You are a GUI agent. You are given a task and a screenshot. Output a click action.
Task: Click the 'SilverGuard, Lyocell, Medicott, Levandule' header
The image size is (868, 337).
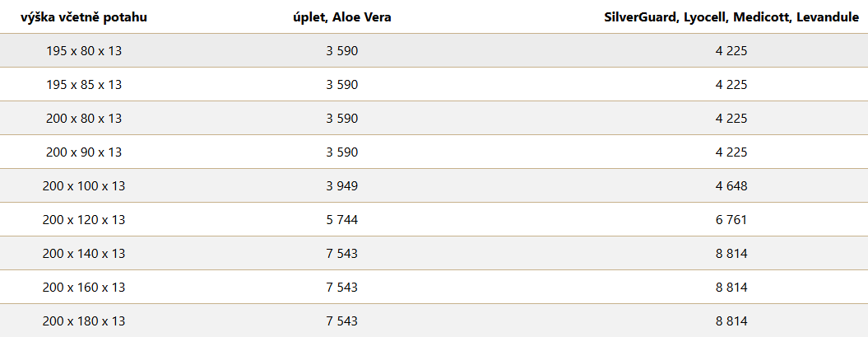point(731,17)
